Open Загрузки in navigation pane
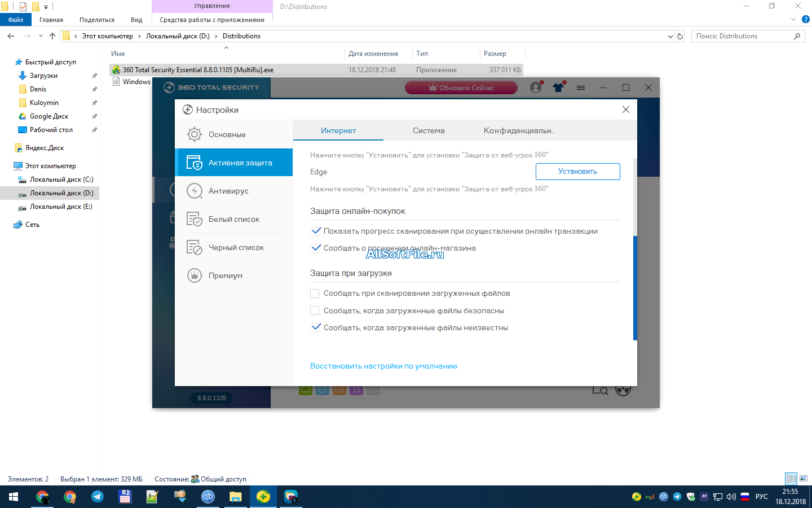The image size is (812, 508). click(43, 76)
